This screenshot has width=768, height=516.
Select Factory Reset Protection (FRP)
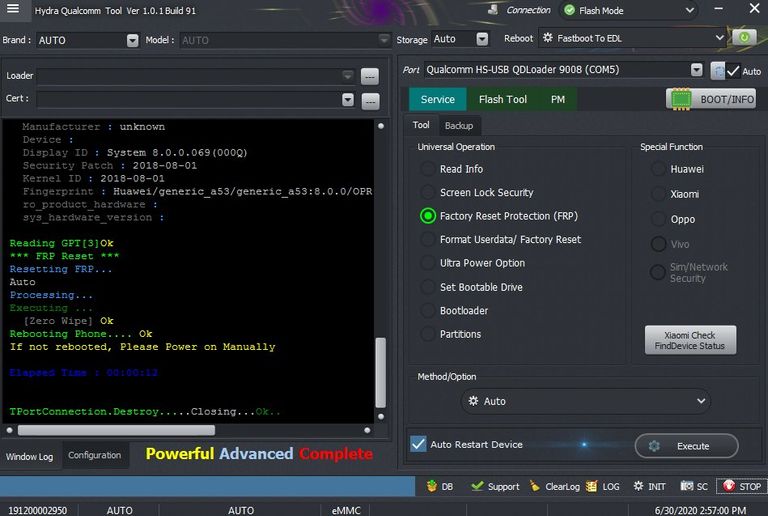[428, 216]
